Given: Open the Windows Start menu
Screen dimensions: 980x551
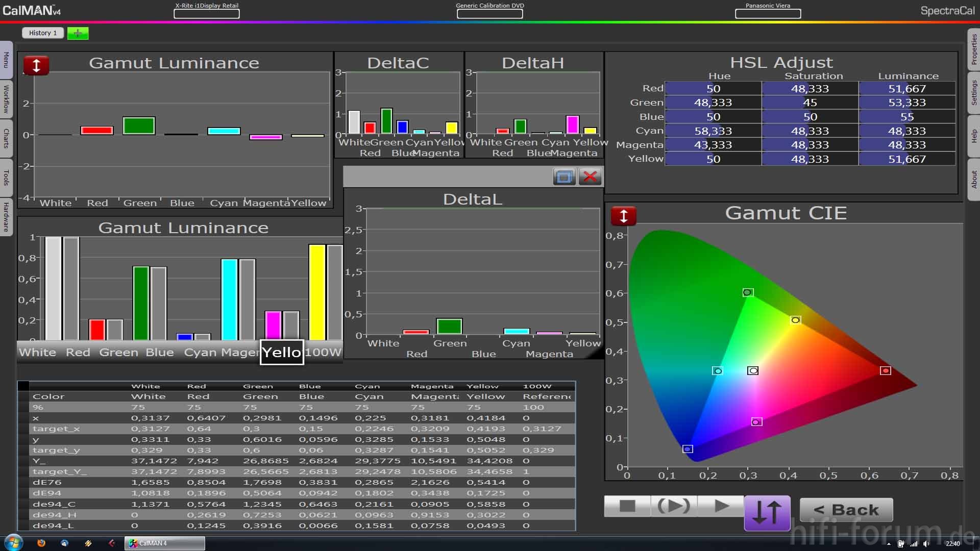Looking at the screenshot, I should point(14,543).
